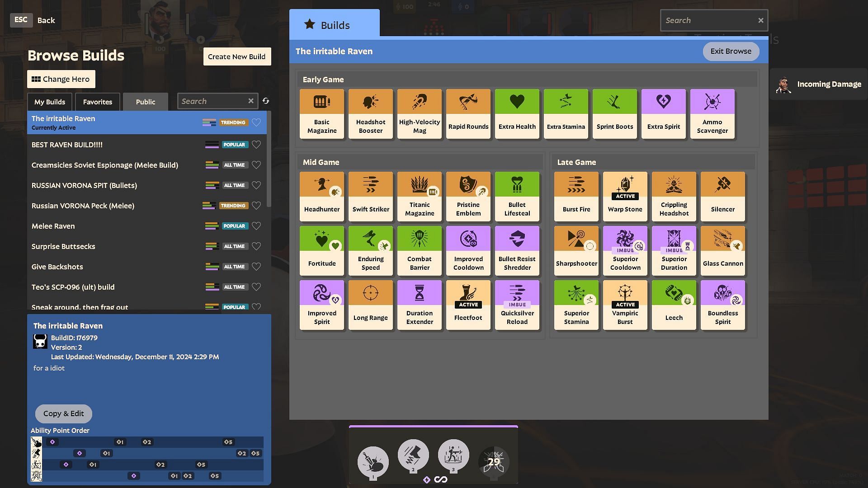This screenshot has width=868, height=488.
Task: Toggle favorite on Surprise Buttsecks build
Action: click(256, 246)
